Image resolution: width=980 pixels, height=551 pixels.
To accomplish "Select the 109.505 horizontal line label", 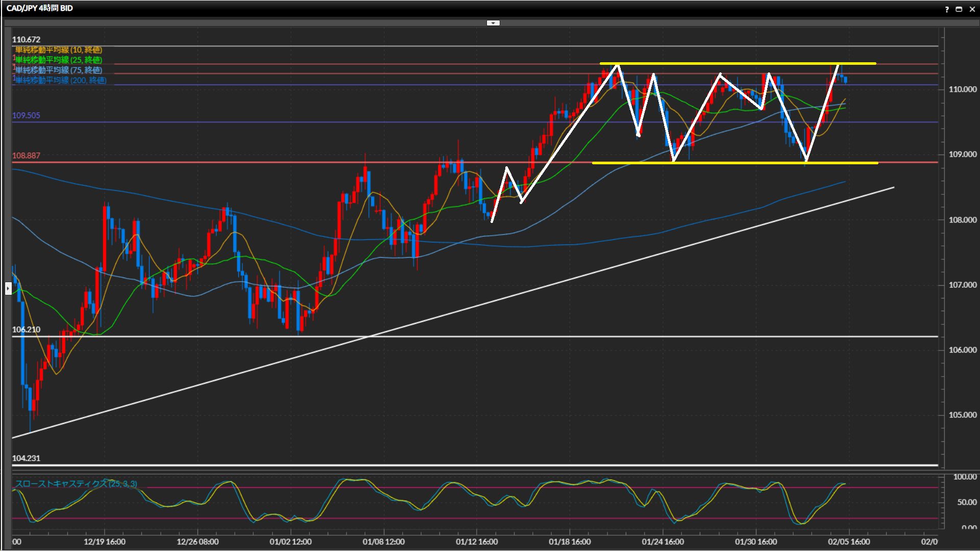I will 26,115.
